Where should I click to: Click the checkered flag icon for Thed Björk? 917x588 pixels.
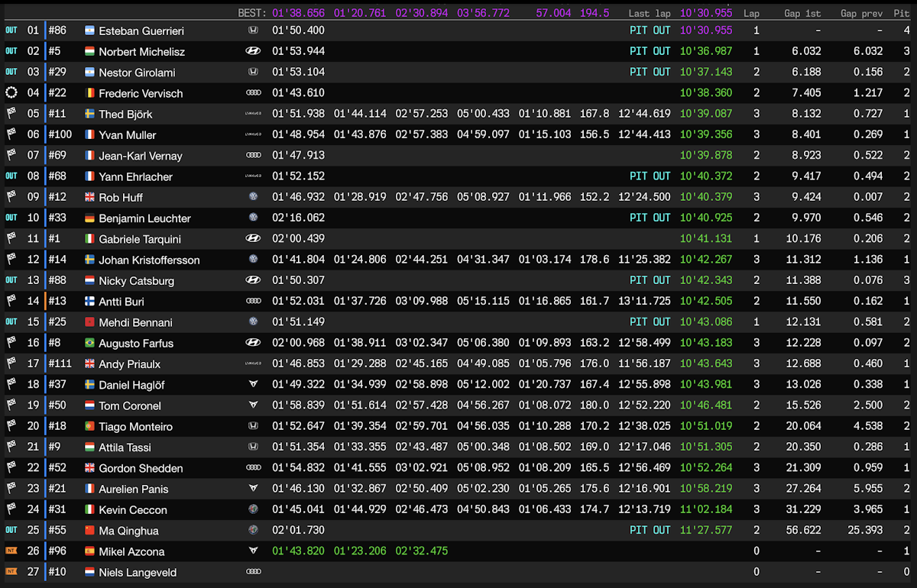[x=11, y=114]
